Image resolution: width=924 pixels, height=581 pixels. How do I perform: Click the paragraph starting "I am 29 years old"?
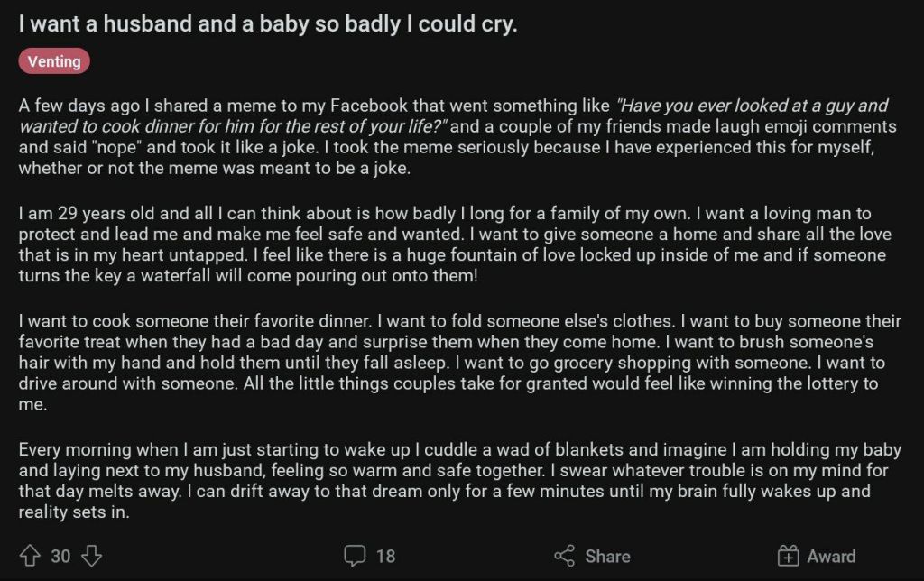(451, 245)
